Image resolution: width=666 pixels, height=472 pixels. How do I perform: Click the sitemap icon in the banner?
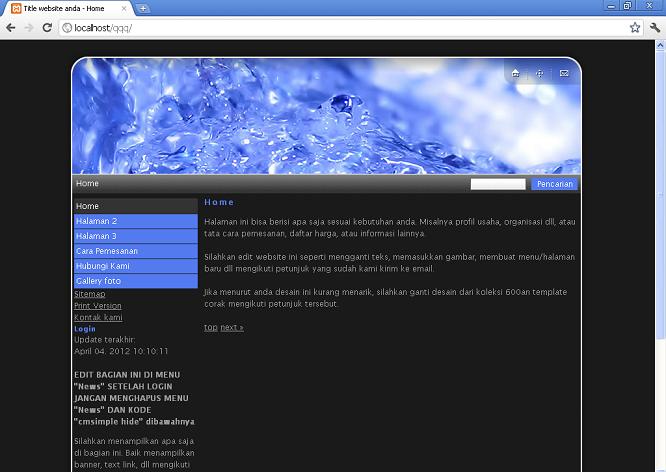point(539,73)
